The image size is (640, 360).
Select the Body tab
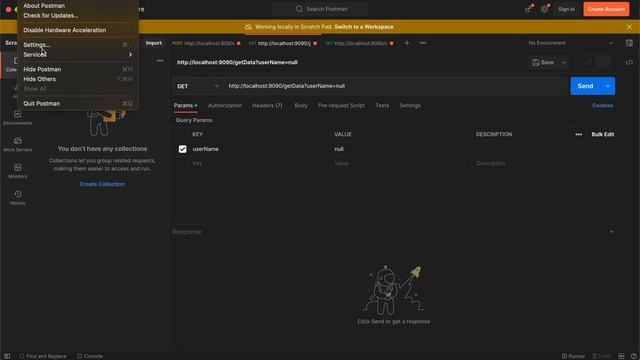[x=301, y=105]
